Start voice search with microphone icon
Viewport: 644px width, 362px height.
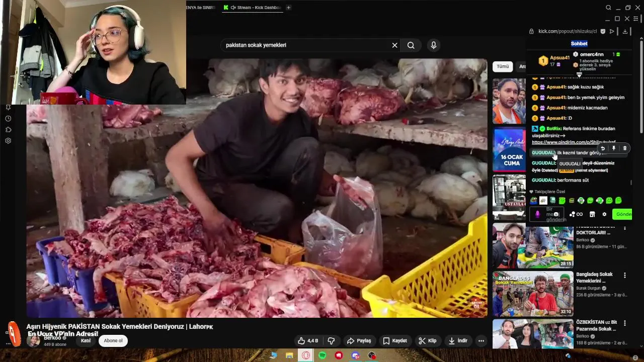point(434,45)
